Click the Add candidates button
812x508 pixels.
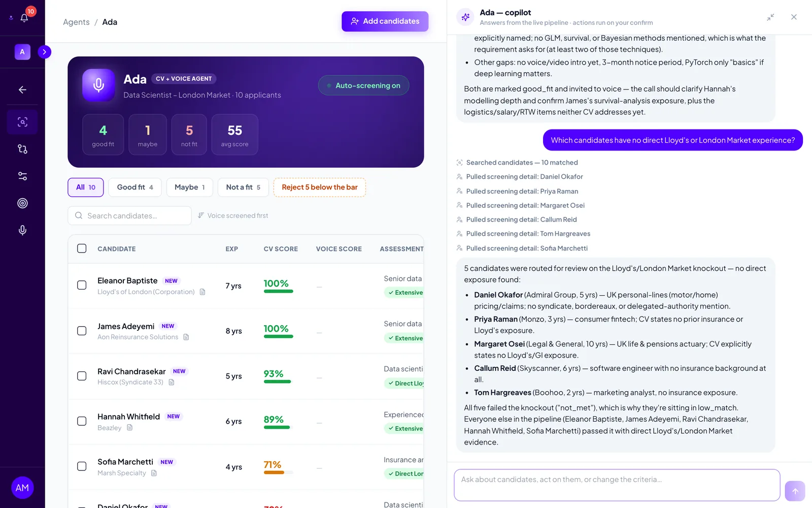click(385, 21)
